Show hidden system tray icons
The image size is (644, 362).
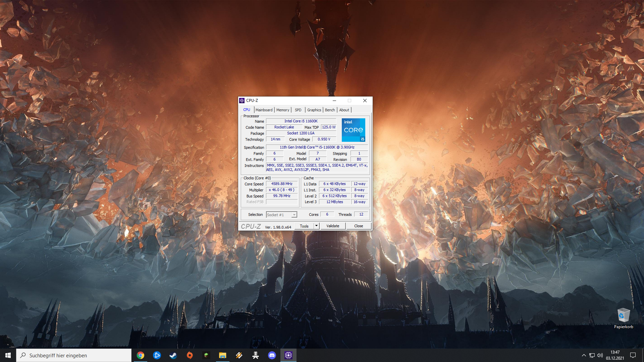click(584, 355)
